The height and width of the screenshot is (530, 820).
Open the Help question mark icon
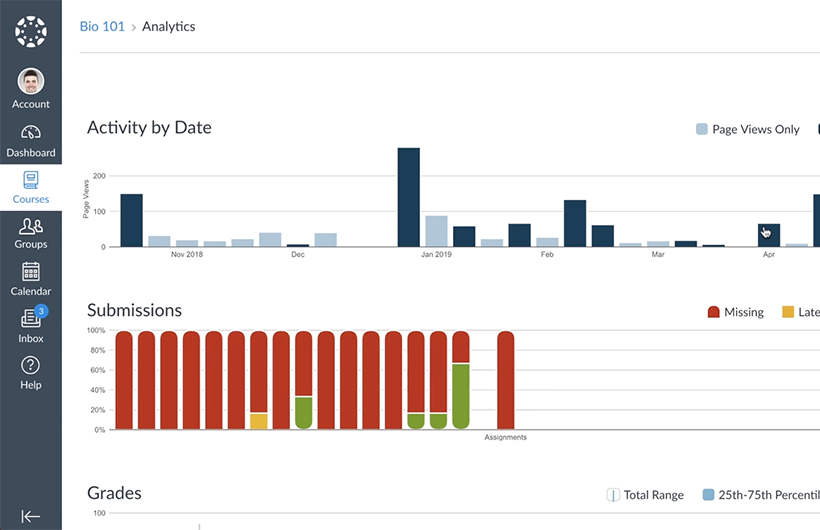(31, 365)
